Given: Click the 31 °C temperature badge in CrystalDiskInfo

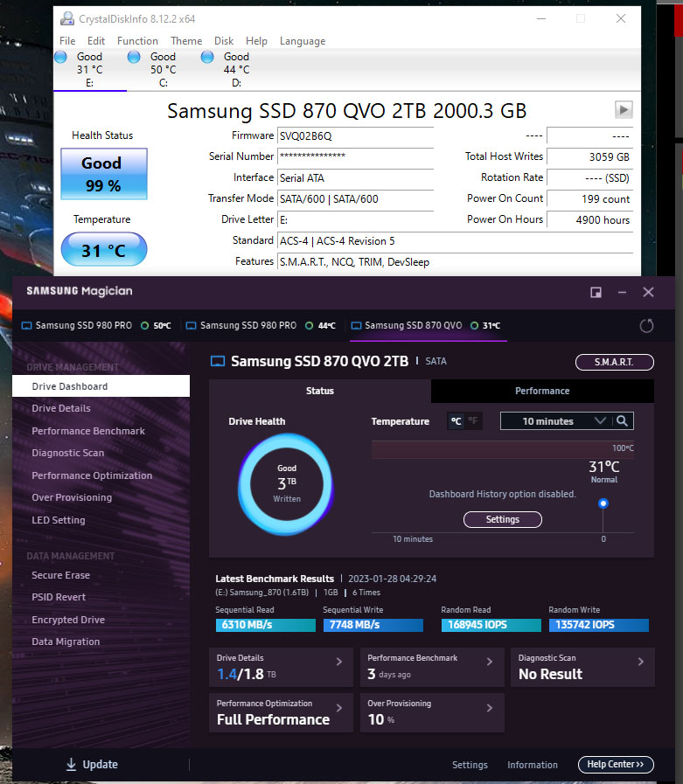Looking at the screenshot, I should [104, 249].
